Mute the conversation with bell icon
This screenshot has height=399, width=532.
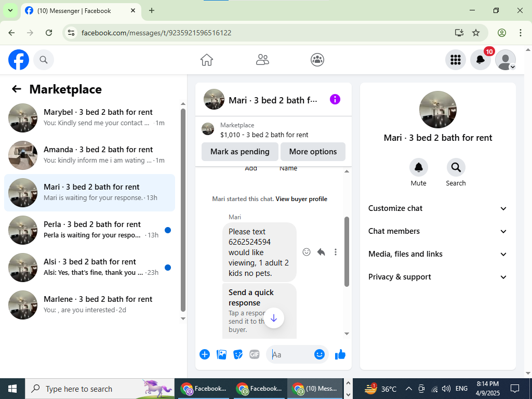tap(419, 167)
